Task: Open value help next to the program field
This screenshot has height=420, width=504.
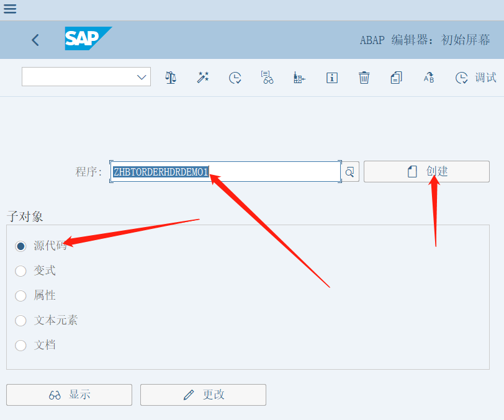Action: (349, 171)
